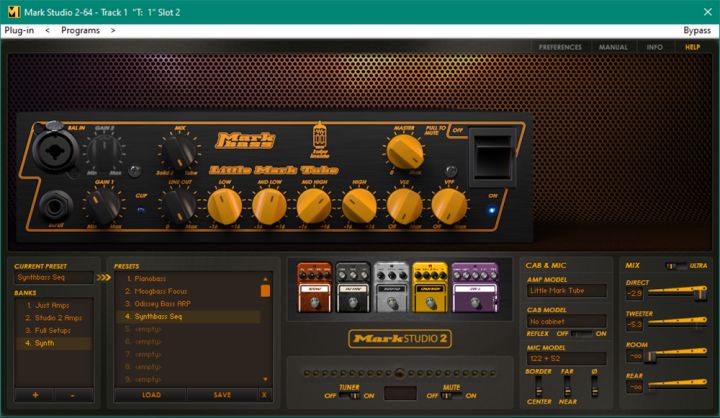This screenshot has height=418, width=720.
Task: Open the Mic Model selector
Action: 566,357
